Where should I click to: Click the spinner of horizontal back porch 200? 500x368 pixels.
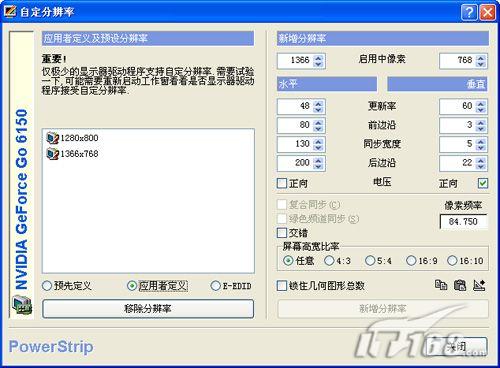coord(319,163)
